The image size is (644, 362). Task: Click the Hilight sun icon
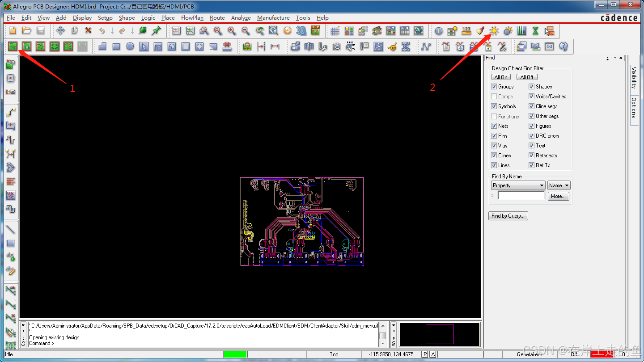[494, 31]
